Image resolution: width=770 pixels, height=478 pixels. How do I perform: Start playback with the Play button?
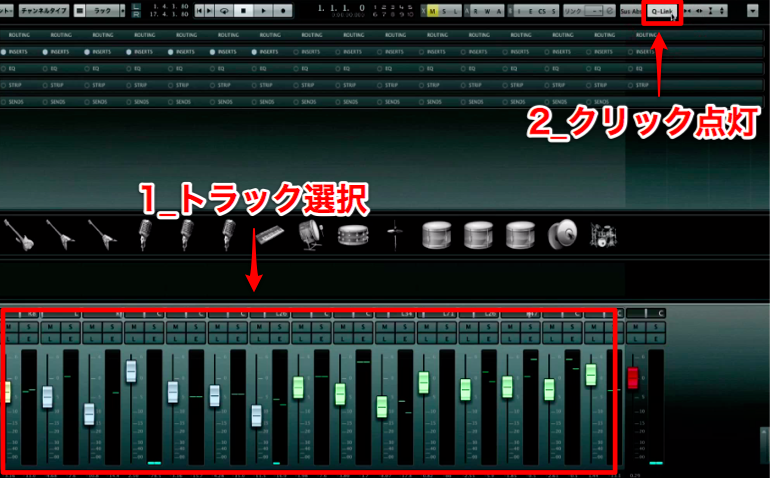(x=263, y=10)
